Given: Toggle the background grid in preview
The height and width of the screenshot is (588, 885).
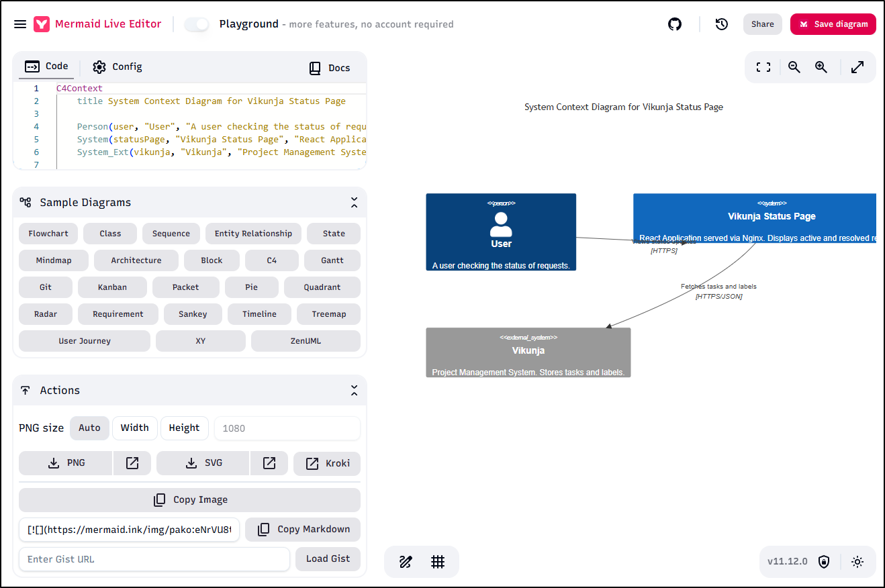Looking at the screenshot, I should 438,562.
